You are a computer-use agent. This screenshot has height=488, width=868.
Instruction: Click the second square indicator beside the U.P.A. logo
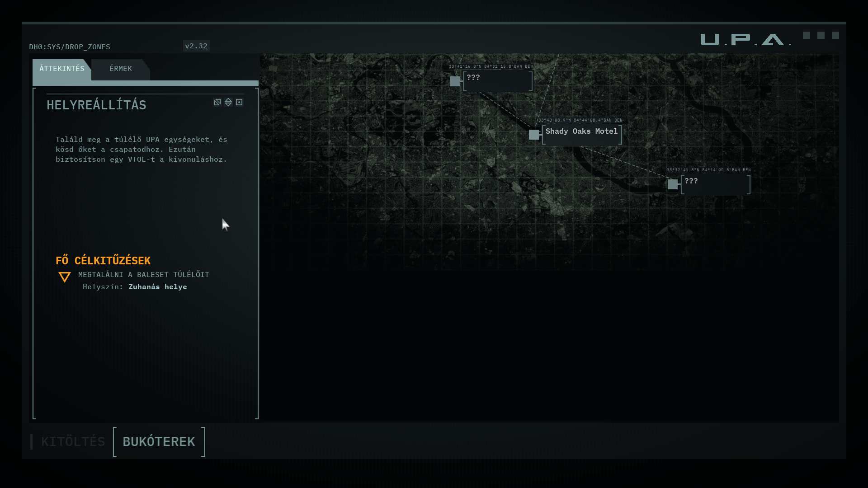[821, 35]
